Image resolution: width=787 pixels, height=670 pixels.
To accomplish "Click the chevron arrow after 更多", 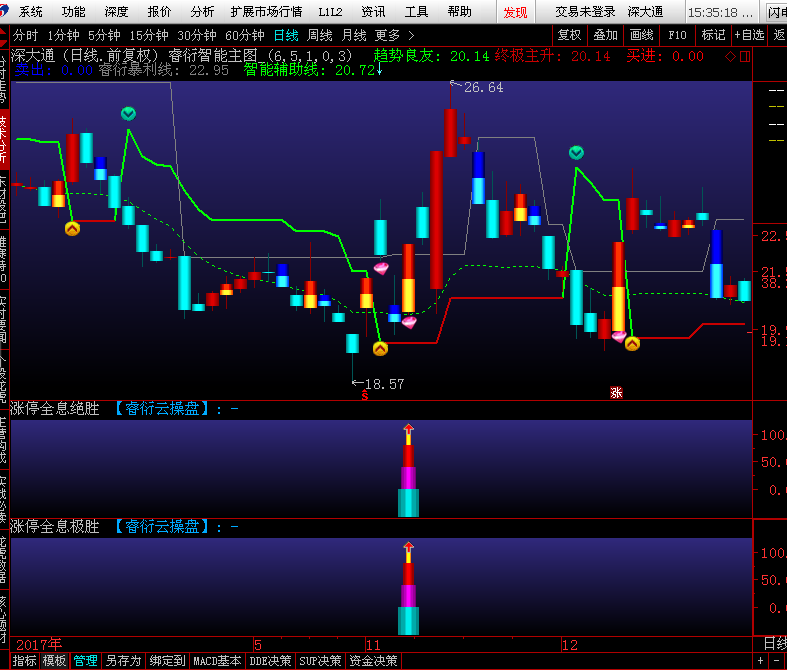I will pos(412,36).
